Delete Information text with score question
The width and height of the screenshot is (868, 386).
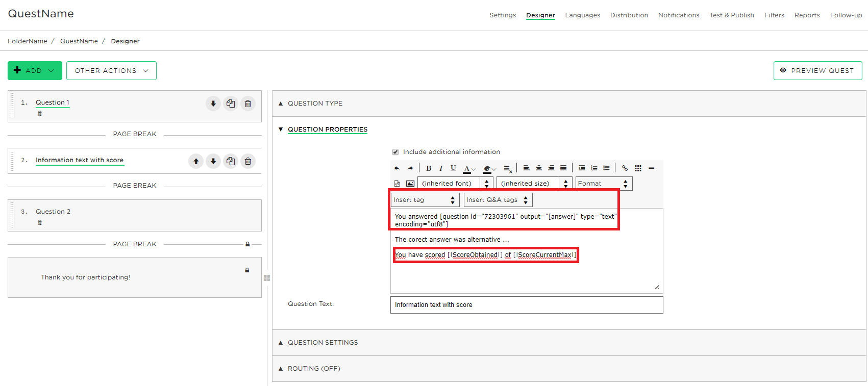(x=248, y=161)
